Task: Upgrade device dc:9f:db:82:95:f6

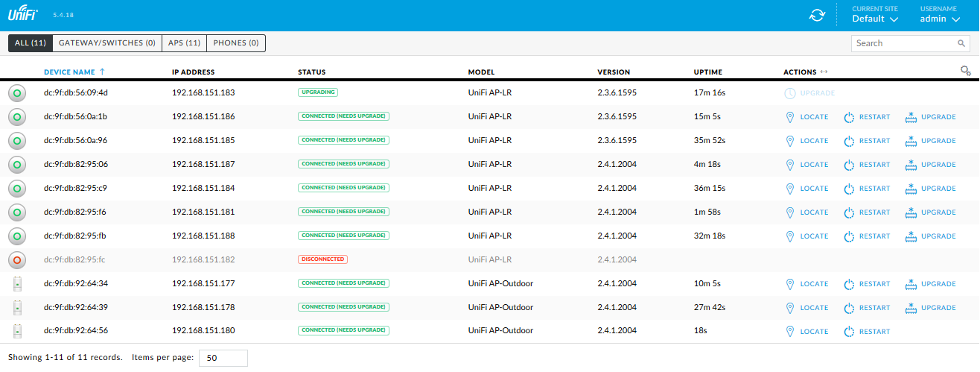Action: tap(931, 212)
